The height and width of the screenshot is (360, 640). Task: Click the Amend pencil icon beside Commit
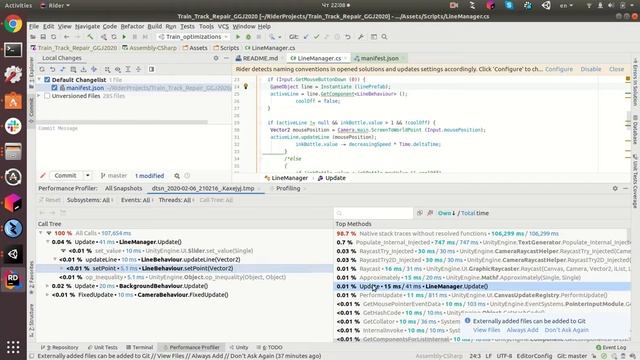[x=43, y=176]
